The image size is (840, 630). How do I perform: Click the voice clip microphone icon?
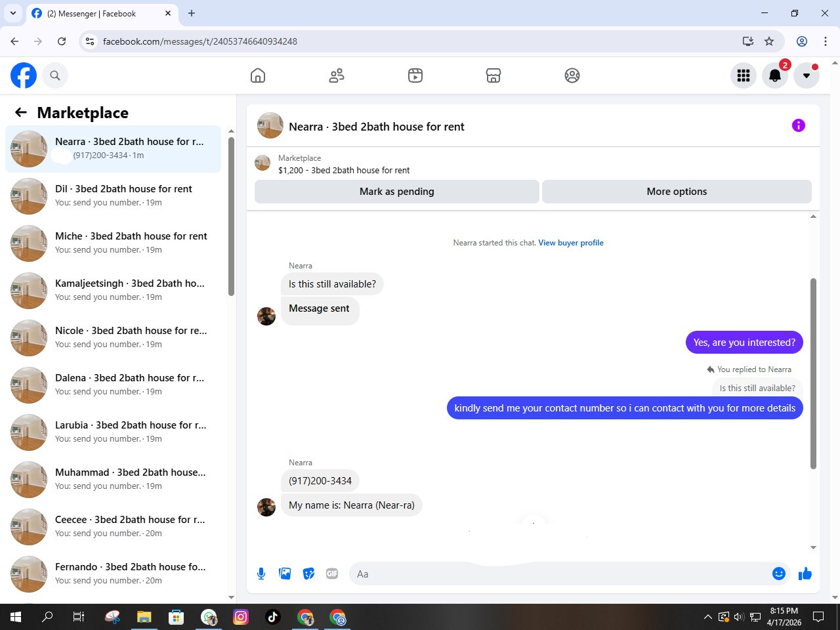click(x=261, y=574)
